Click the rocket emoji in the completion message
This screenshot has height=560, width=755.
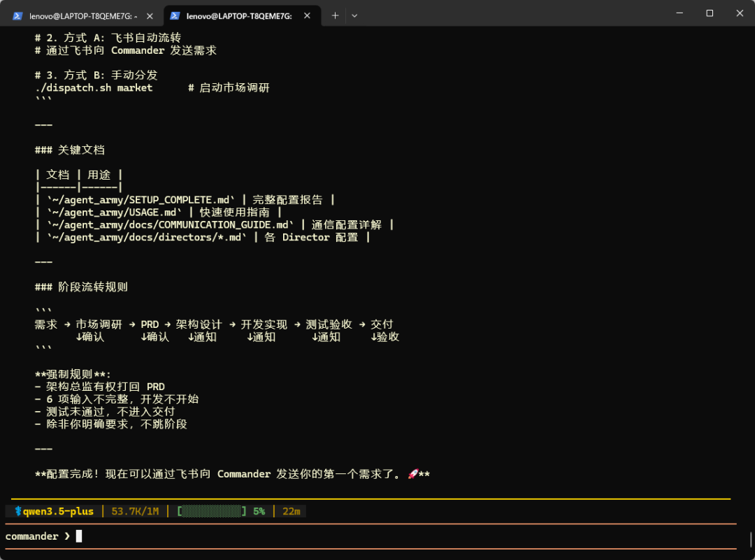pyautogui.click(x=413, y=473)
